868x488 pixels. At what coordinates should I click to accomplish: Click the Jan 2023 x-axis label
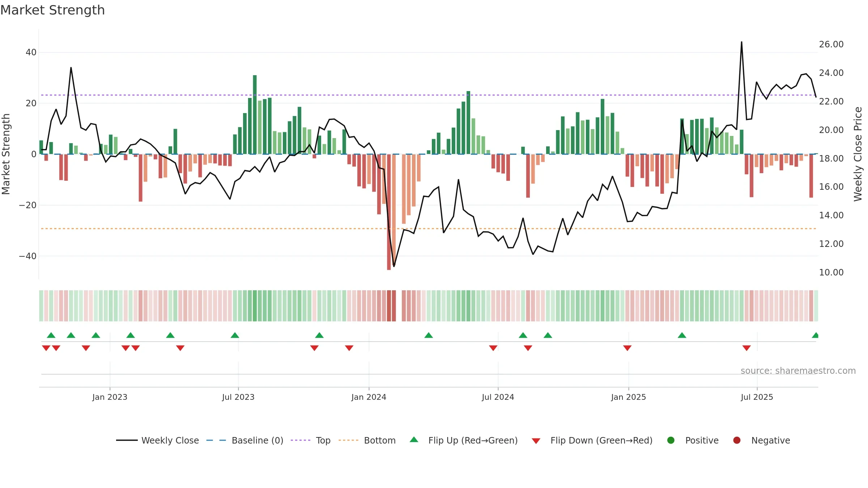[110, 397]
